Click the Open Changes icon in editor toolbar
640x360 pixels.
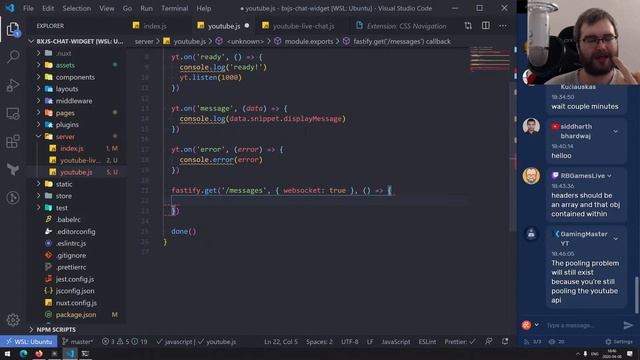(468, 26)
